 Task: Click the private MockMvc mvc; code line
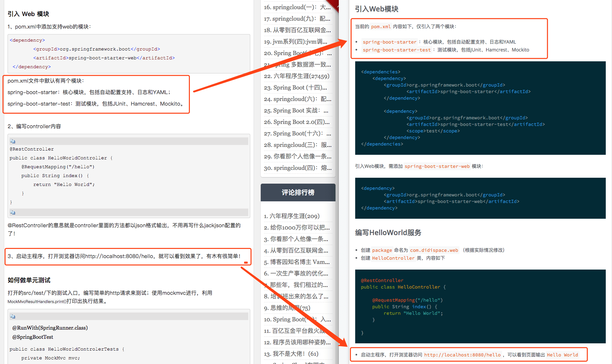click(51, 358)
